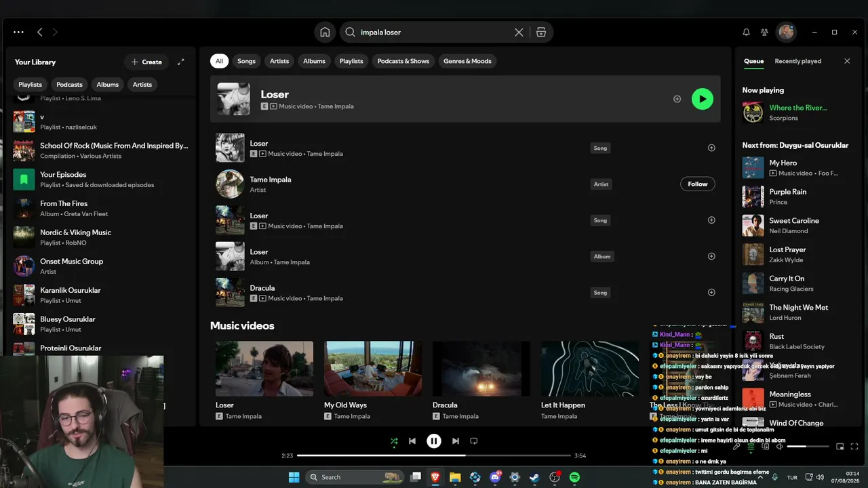Close the Queue panel
Screen dimensions: 868x488
847,61
